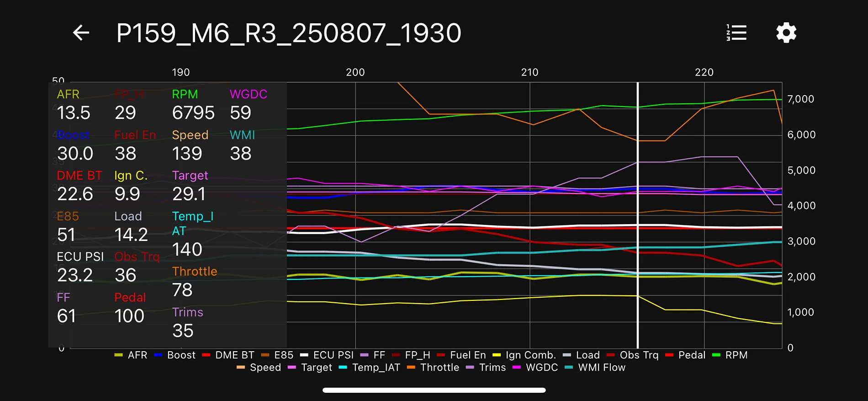
Task: Select Pedal readout value 100
Action: coord(129,316)
